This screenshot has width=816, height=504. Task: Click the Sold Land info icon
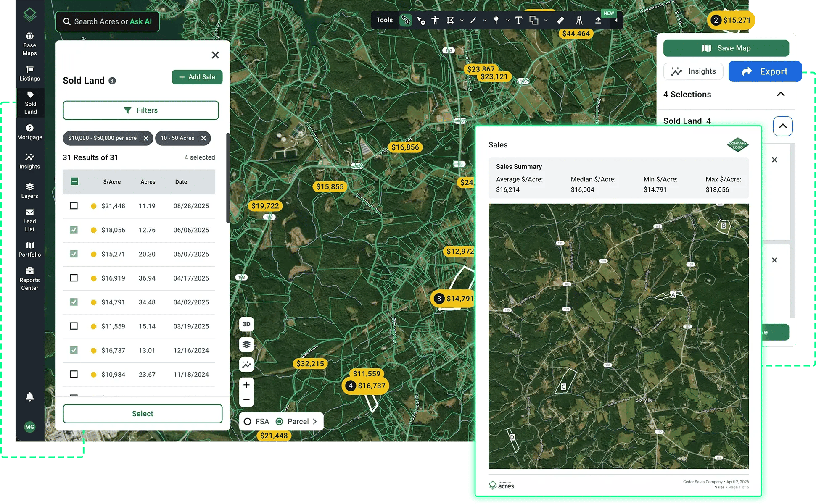112,81
